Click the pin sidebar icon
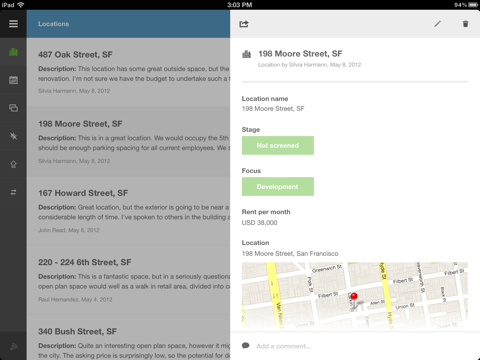The image size is (480, 360). pos(13,136)
